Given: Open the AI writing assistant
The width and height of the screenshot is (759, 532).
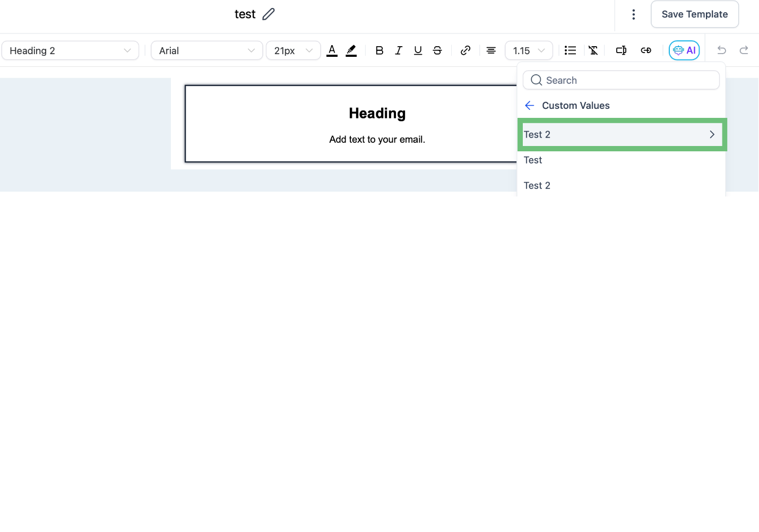Looking at the screenshot, I should pyautogui.click(x=684, y=50).
